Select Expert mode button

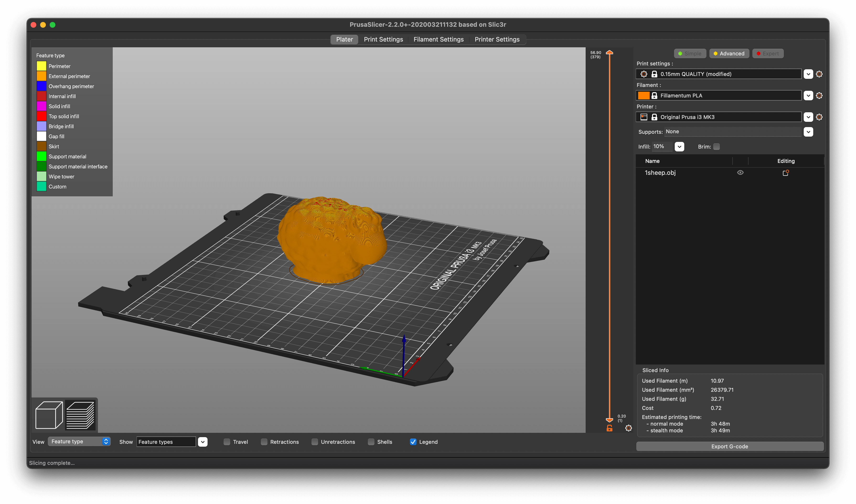(768, 54)
